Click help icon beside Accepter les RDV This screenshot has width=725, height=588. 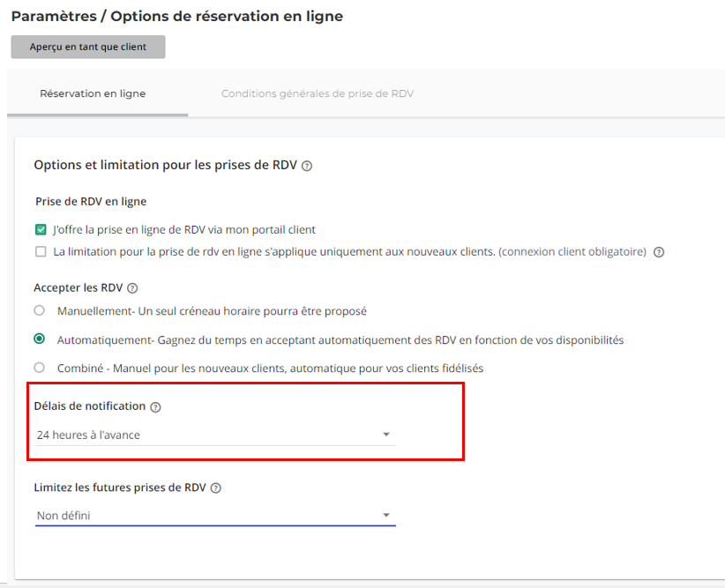132,288
